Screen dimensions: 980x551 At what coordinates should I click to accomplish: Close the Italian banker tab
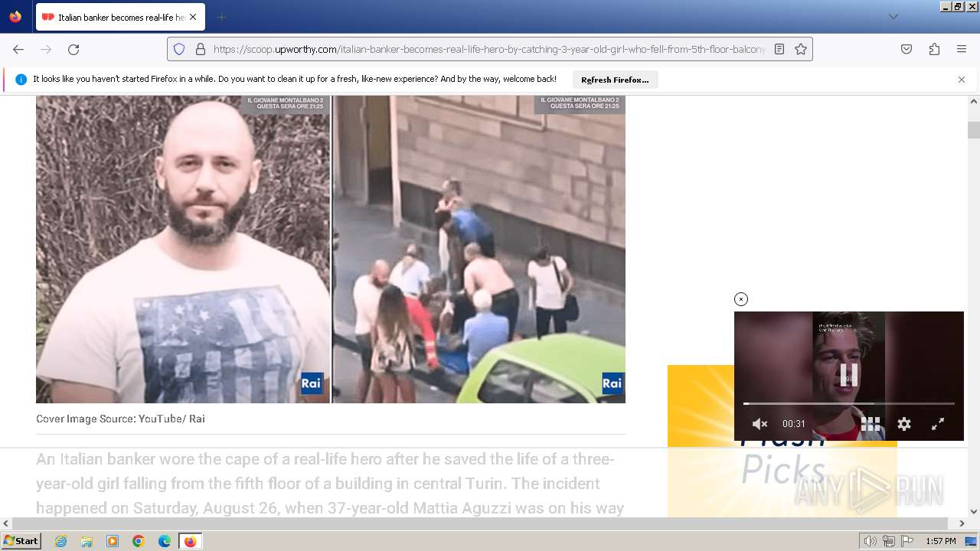pos(193,17)
